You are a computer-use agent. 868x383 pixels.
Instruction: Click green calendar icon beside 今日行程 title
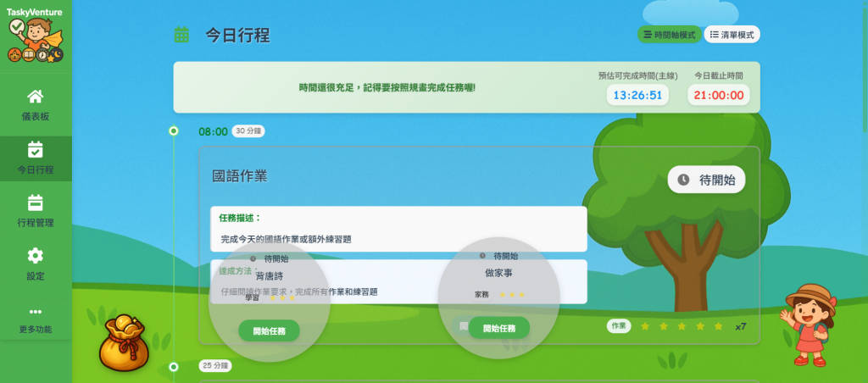point(181,35)
